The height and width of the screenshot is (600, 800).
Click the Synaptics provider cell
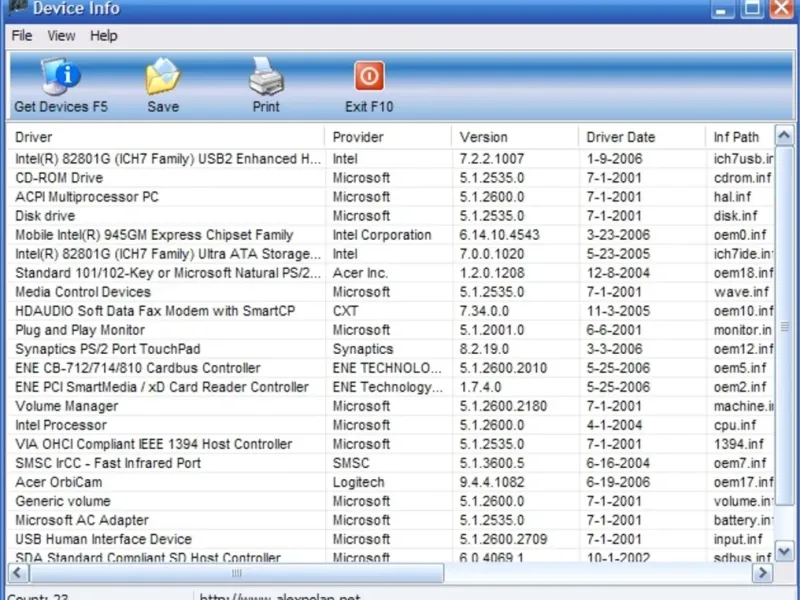point(363,349)
